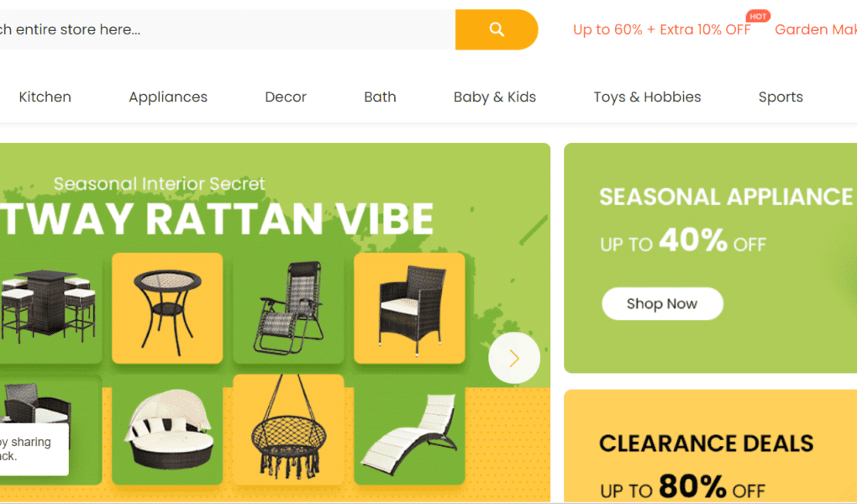Open the Appliances category menu
The image size is (857, 504).
click(x=168, y=97)
